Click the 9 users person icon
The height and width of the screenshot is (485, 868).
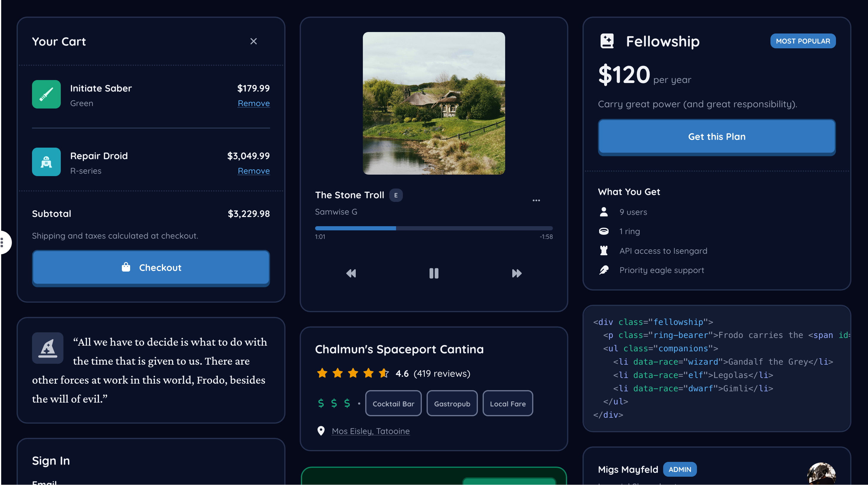(x=604, y=212)
